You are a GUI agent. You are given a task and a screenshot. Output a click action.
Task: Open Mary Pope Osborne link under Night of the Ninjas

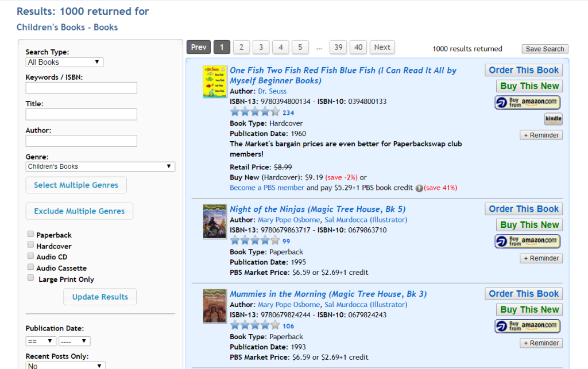point(289,220)
